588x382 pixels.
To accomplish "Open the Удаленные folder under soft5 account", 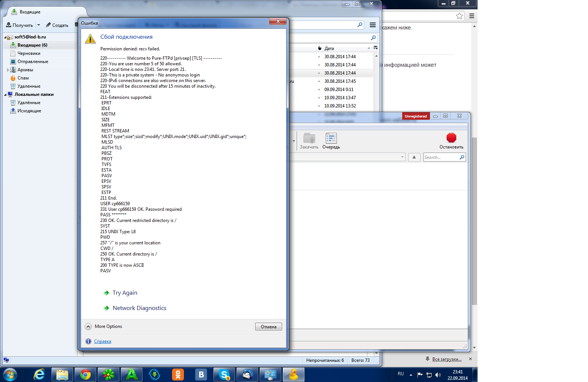I will click(29, 86).
